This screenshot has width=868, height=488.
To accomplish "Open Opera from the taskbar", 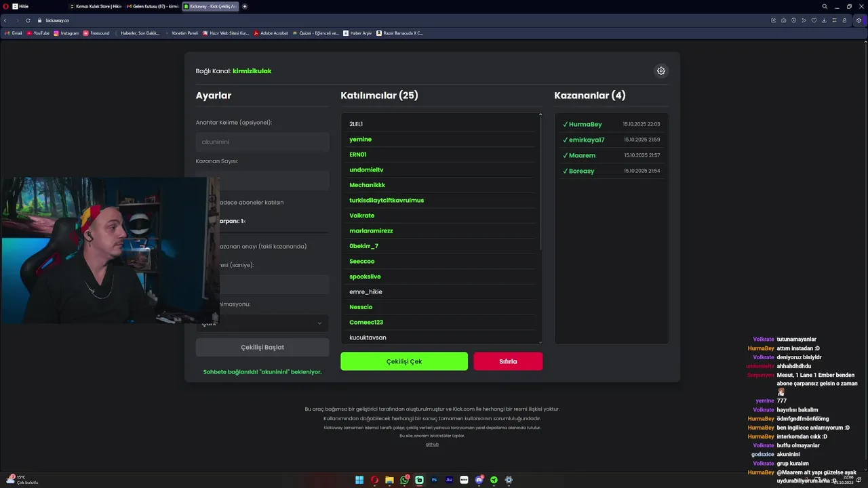I will (x=374, y=480).
